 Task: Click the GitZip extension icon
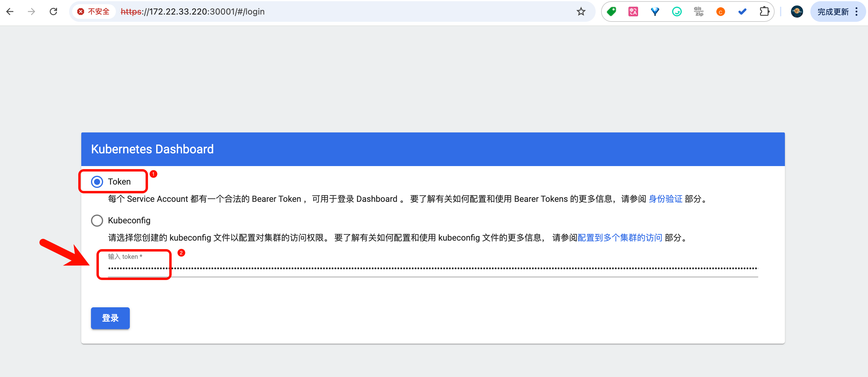pyautogui.click(x=698, y=12)
